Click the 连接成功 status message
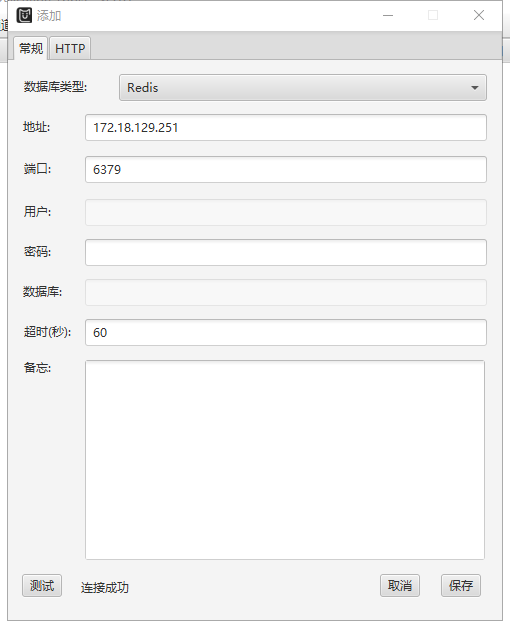 (105, 588)
